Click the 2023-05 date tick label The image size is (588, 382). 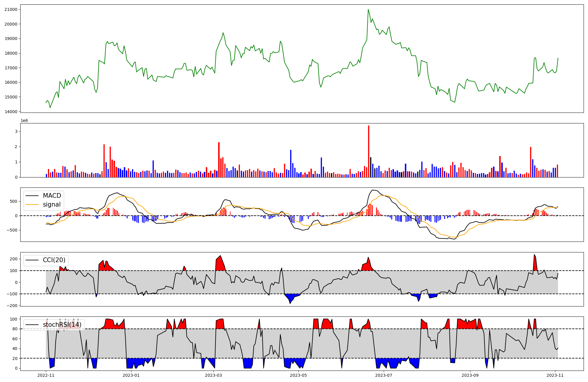[298, 375]
